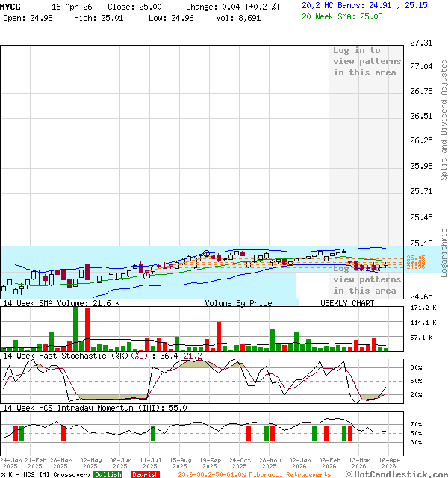Click the tallest green volume bar

coord(75,329)
